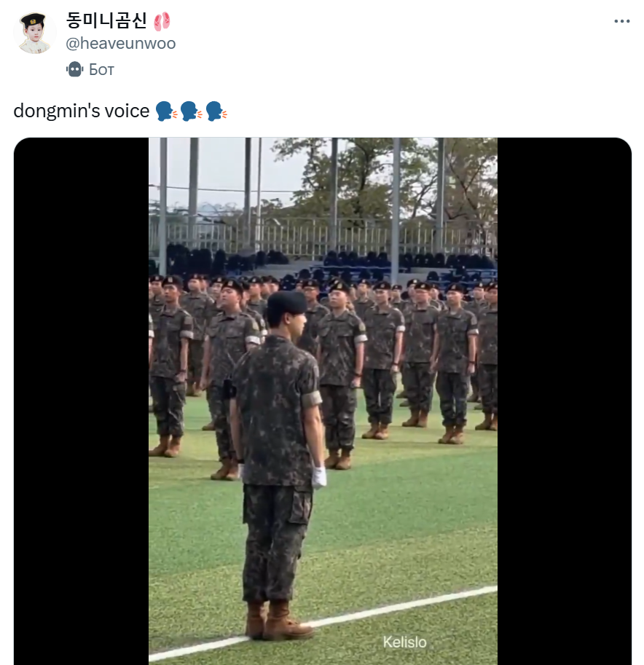Click the trees at top of video frame
The height and width of the screenshot is (665, 644).
tap(382, 178)
